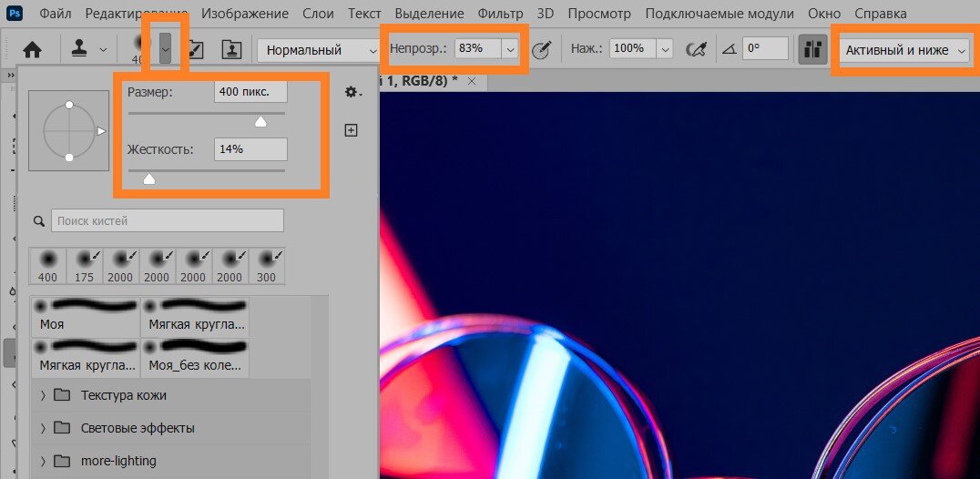Select the recent brush sized 300
This screenshot has height=479, width=980.
(267, 266)
